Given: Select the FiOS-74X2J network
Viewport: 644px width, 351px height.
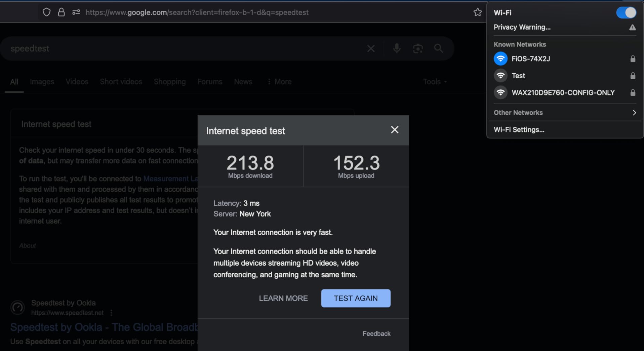Looking at the screenshot, I should click(530, 59).
